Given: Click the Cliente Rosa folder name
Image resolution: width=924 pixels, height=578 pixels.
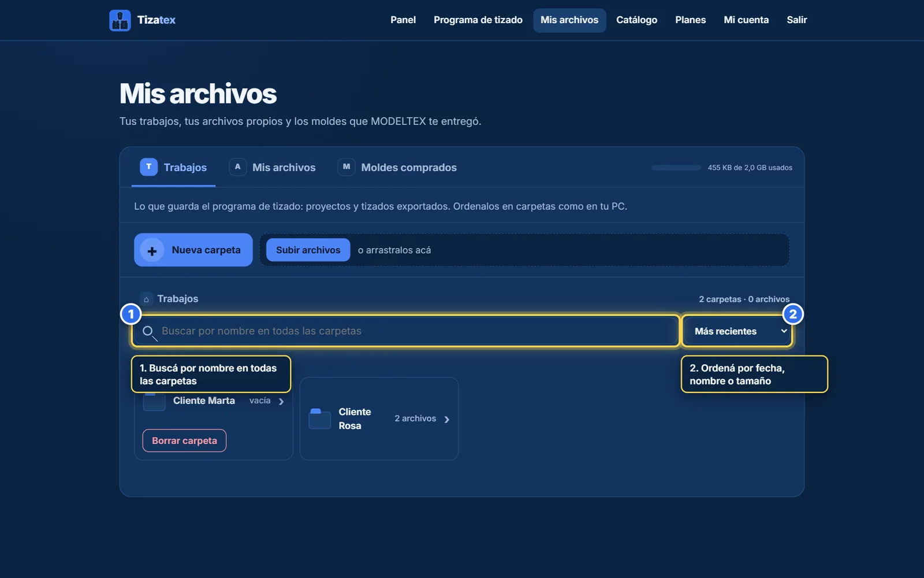Looking at the screenshot, I should tap(355, 418).
